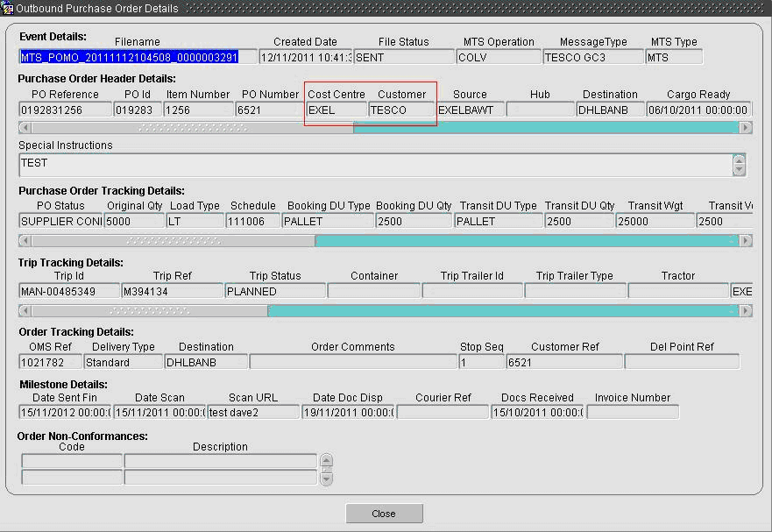This screenshot has height=532, width=772.
Task: Click the Close button
Action: [x=384, y=514]
